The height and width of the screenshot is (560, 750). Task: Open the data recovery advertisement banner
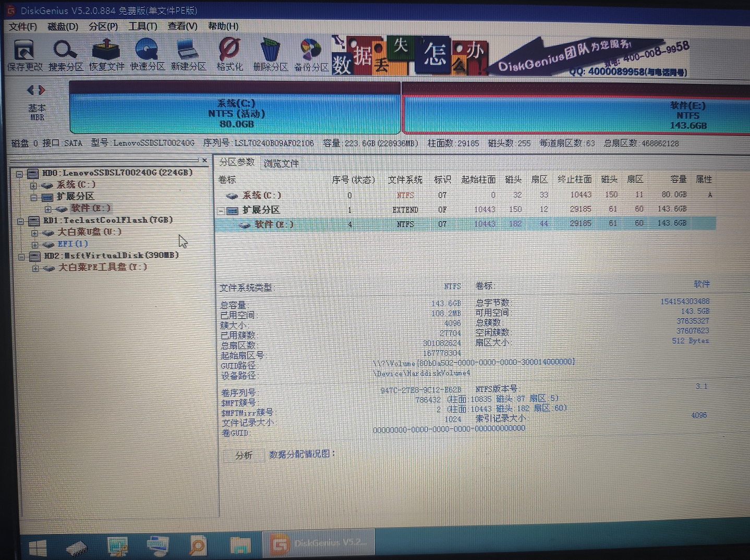(x=511, y=56)
